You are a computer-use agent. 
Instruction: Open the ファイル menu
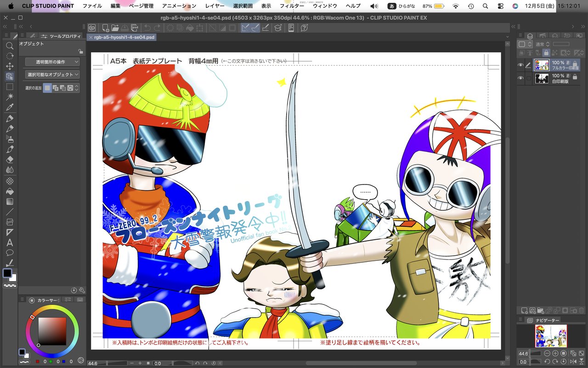pos(92,6)
